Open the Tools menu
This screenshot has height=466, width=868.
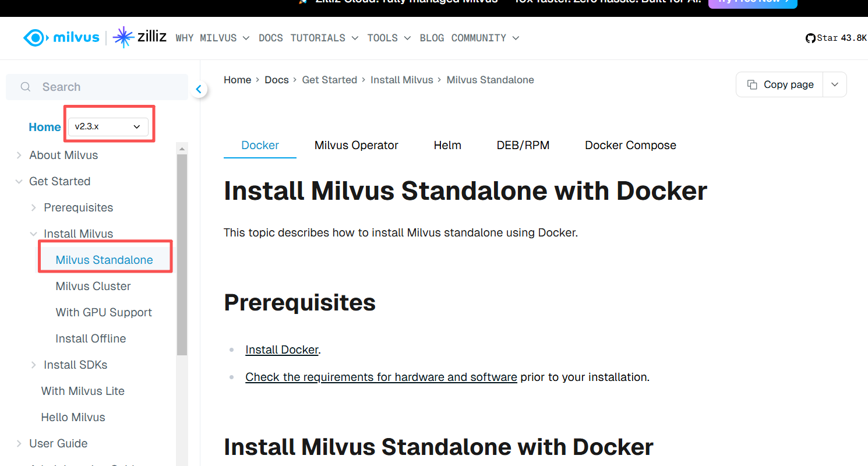click(x=389, y=38)
